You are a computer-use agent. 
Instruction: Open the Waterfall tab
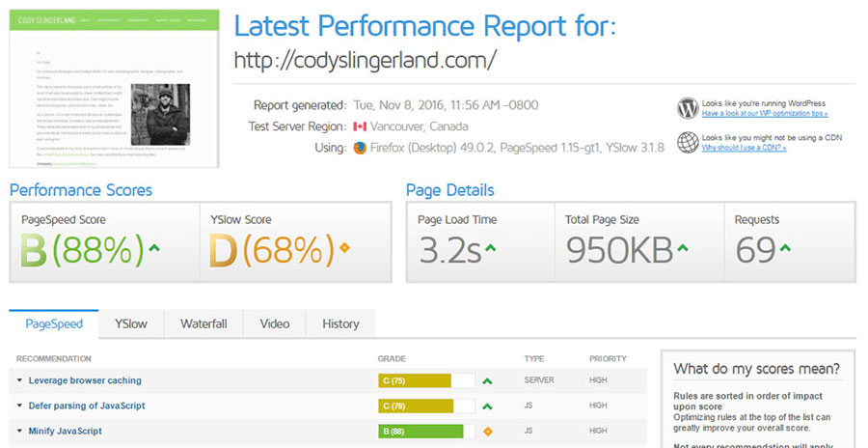(203, 323)
